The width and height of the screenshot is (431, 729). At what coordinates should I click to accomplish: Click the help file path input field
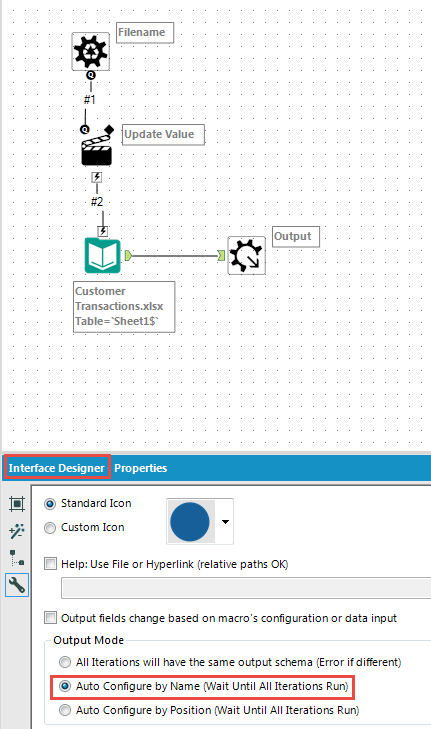tap(246, 588)
